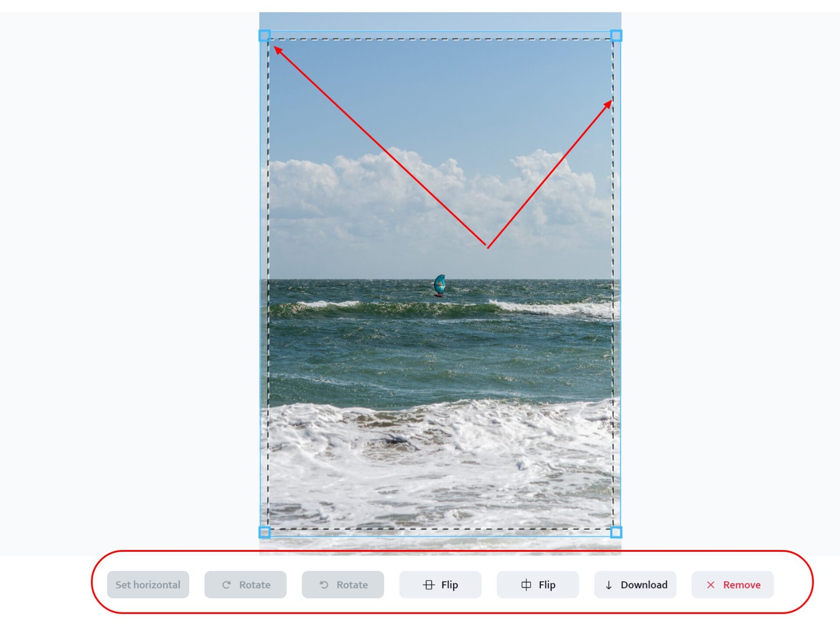
Task: Rotate the image clockwise
Action: 245,585
